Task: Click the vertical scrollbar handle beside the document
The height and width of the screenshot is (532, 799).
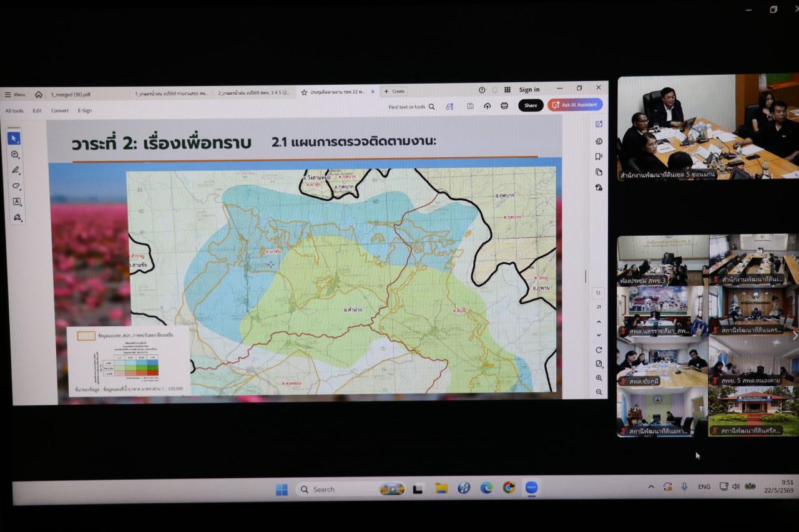Action: (x=586, y=276)
